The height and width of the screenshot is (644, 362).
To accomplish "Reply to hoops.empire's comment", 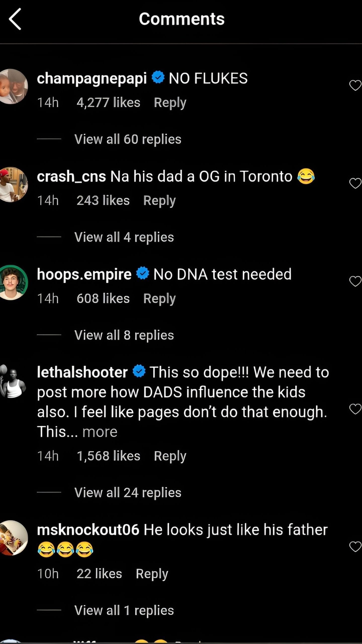I will pyautogui.click(x=159, y=299).
